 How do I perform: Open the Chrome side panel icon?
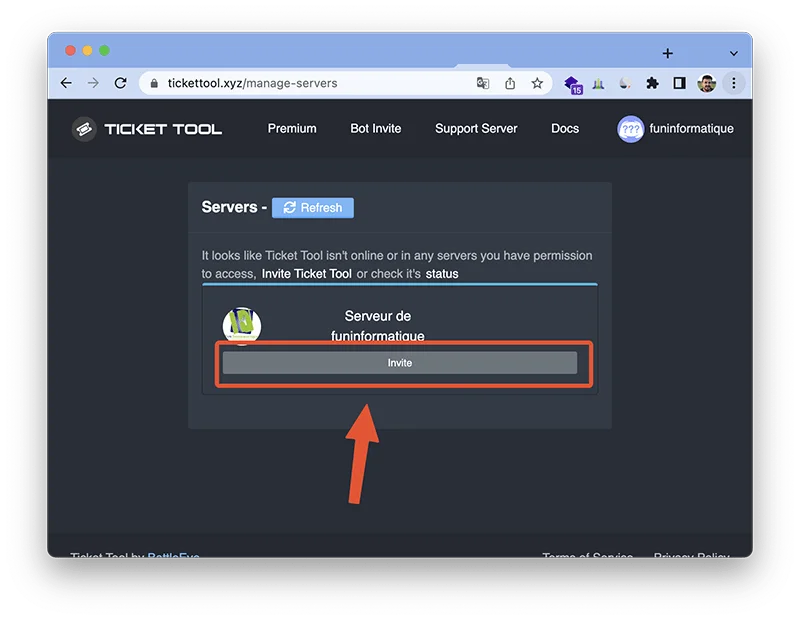(x=680, y=84)
